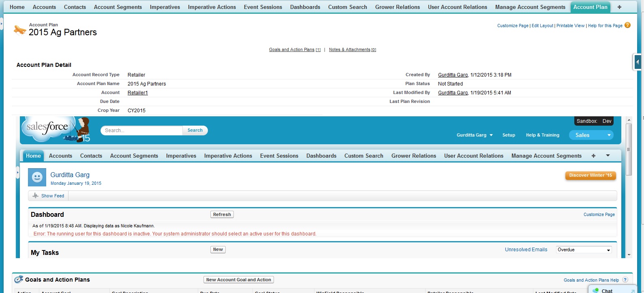Click the Unresolved Emails link
This screenshot has width=644, height=293.
coord(526,250)
